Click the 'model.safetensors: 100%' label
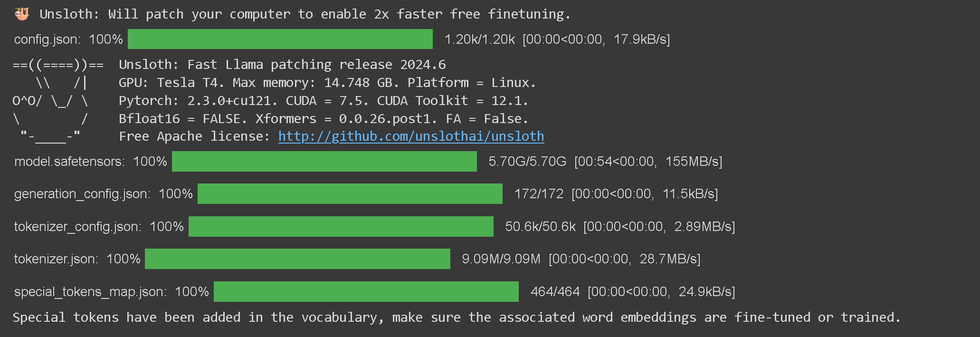Viewport: 980px width, 337px height. pyautogui.click(x=91, y=162)
